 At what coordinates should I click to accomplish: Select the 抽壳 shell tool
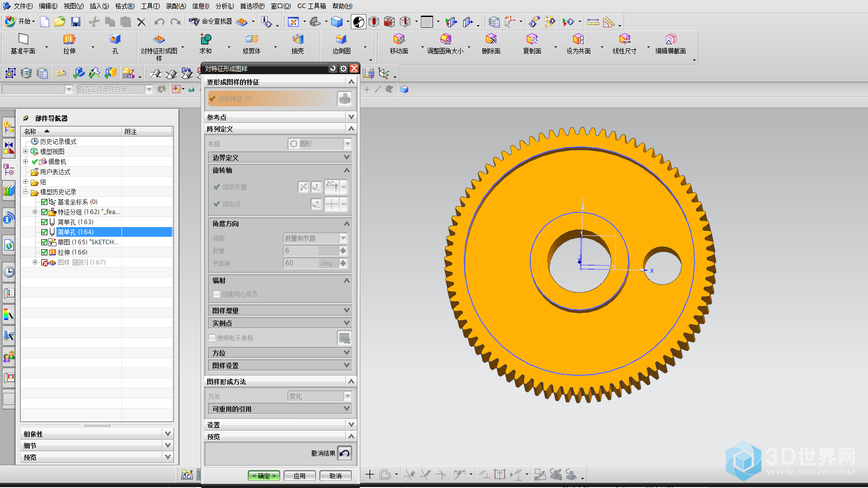click(298, 44)
